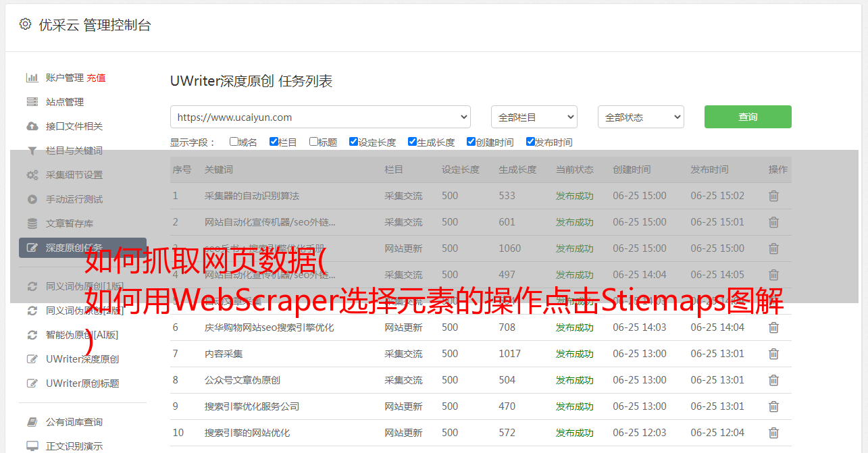Click keyword 搜索引擎优化服务公司

(x=252, y=406)
